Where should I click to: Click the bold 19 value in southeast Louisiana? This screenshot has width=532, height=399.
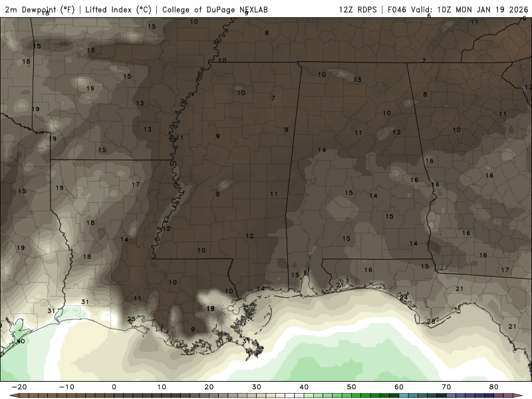coord(211,309)
